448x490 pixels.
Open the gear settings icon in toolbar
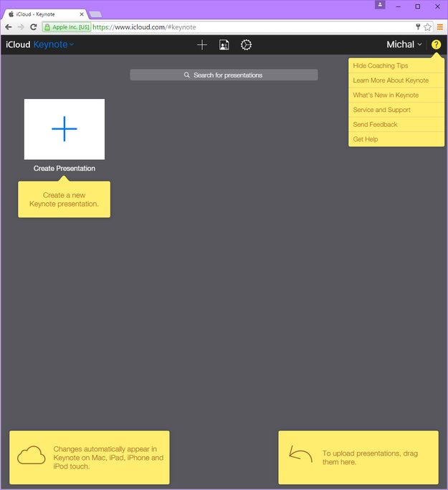point(246,44)
